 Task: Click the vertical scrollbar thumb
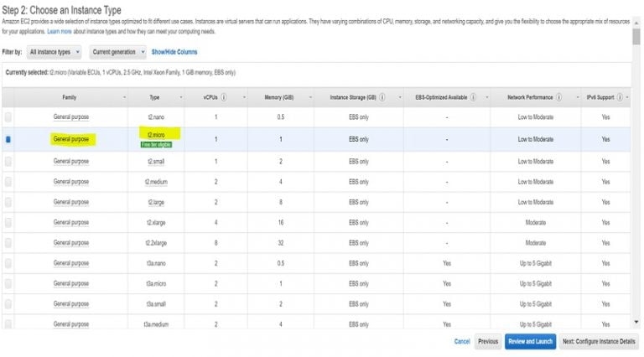[636, 36]
